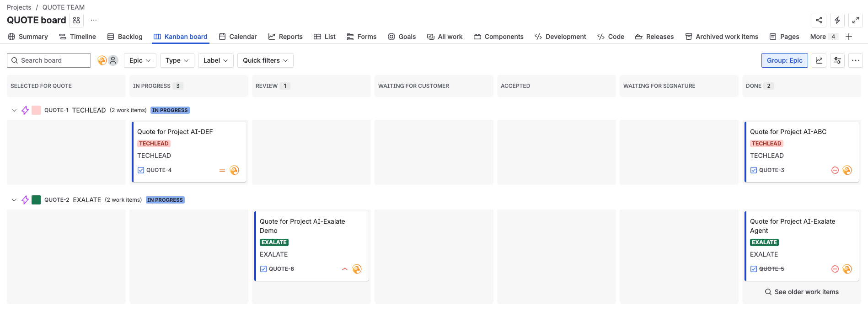Collapse the QUOTE-1 TECHLEAD epic group

14,110
